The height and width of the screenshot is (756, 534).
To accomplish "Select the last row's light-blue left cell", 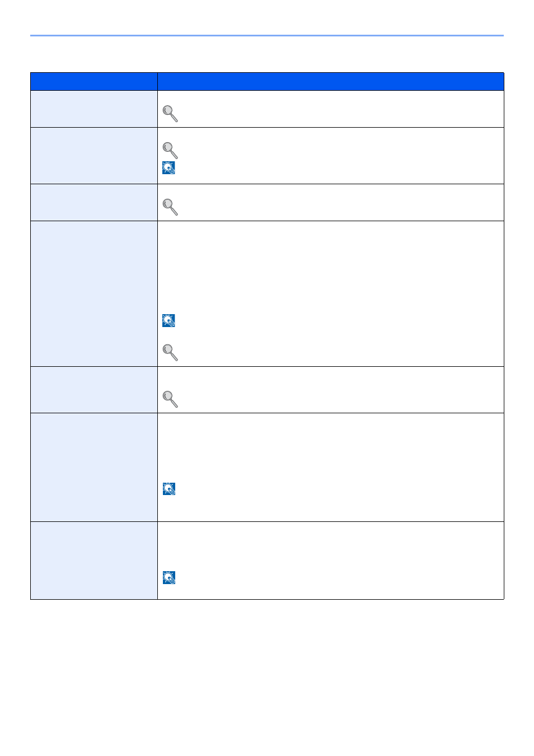I will [x=94, y=561].
